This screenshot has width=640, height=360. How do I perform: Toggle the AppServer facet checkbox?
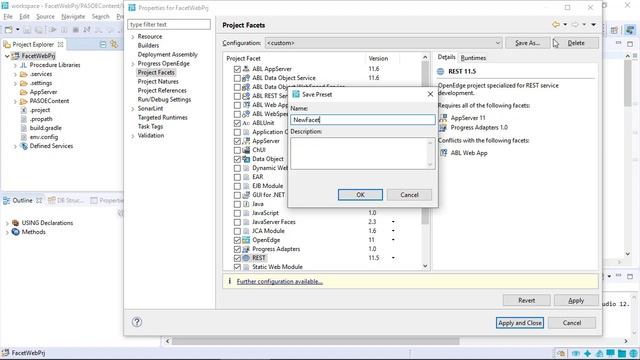coord(237,141)
